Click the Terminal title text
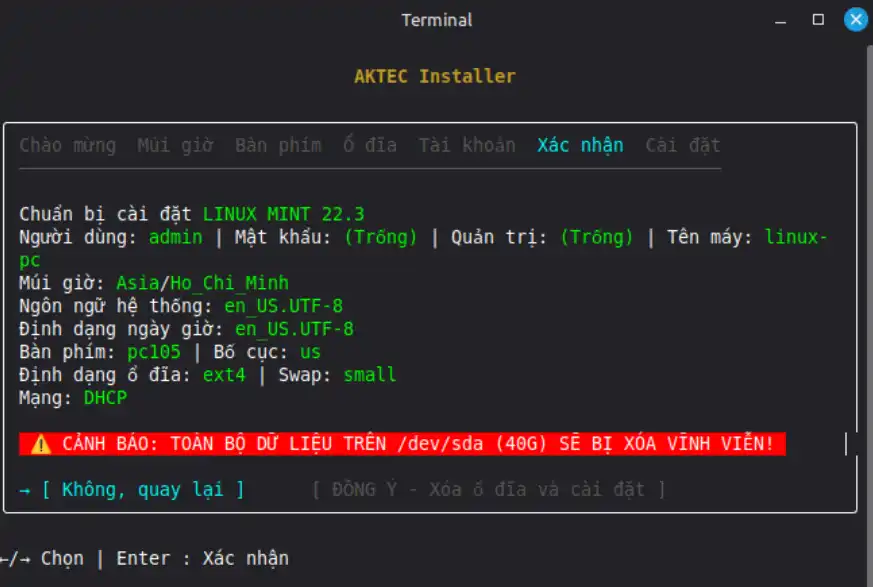Image resolution: width=873 pixels, height=587 pixels. tap(436, 20)
